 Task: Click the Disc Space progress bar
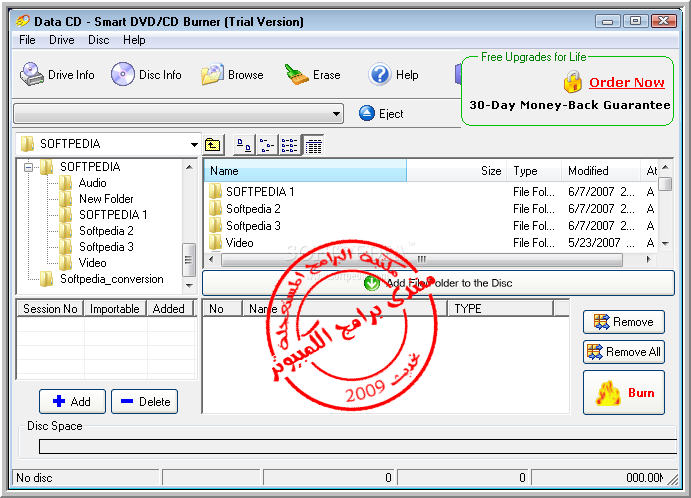[358, 446]
